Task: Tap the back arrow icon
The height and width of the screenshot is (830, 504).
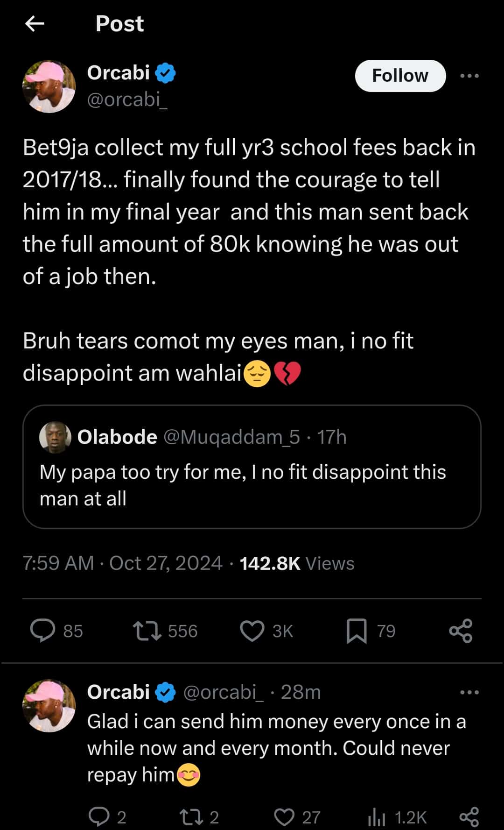Action: pos(35,23)
